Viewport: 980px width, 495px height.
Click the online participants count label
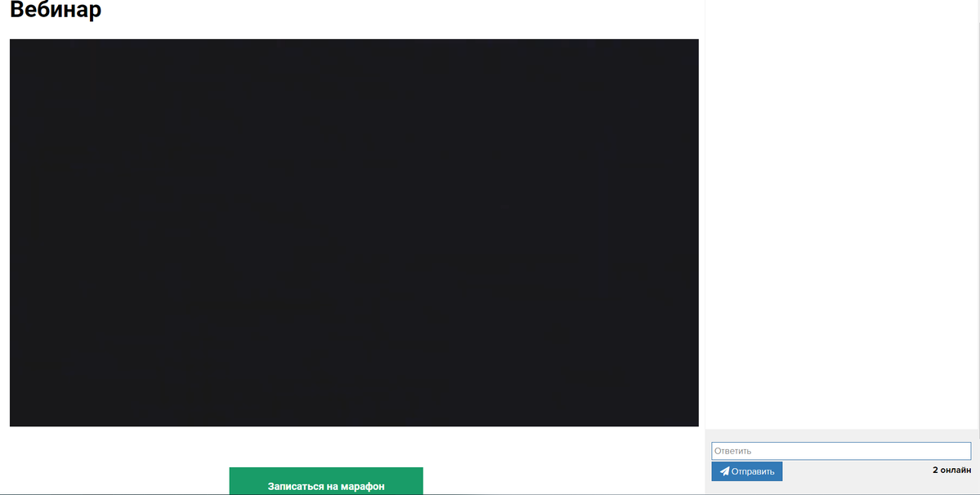pyautogui.click(x=951, y=470)
